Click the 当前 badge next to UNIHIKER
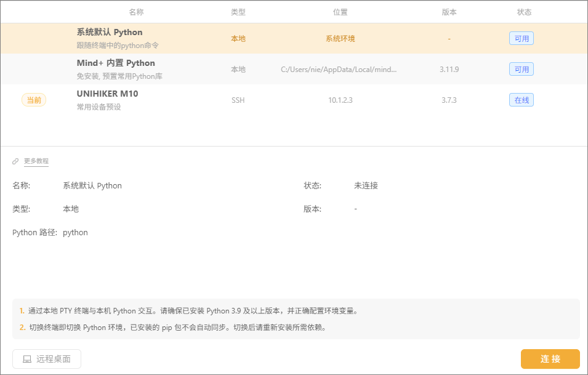Viewport: 588px width, 375px height. [34, 100]
